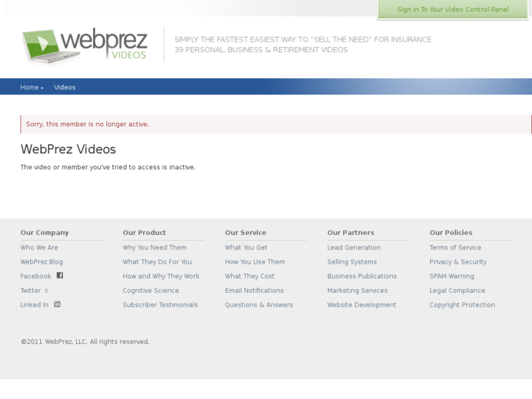The height and width of the screenshot is (399, 532).
Task: Click the 'Sorry, this member is no longer active' message
Action: 87,124
